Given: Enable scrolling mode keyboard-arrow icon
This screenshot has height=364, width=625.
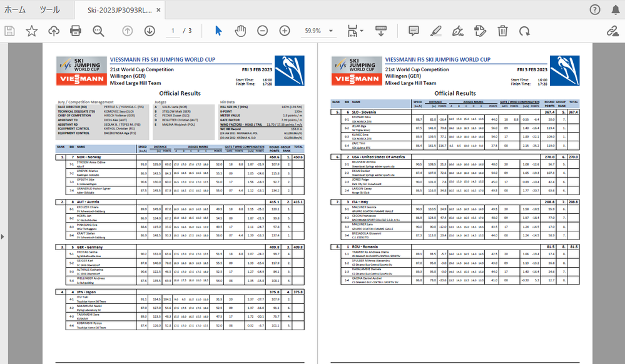Looking at the screenshot, I should click(381, 31).
